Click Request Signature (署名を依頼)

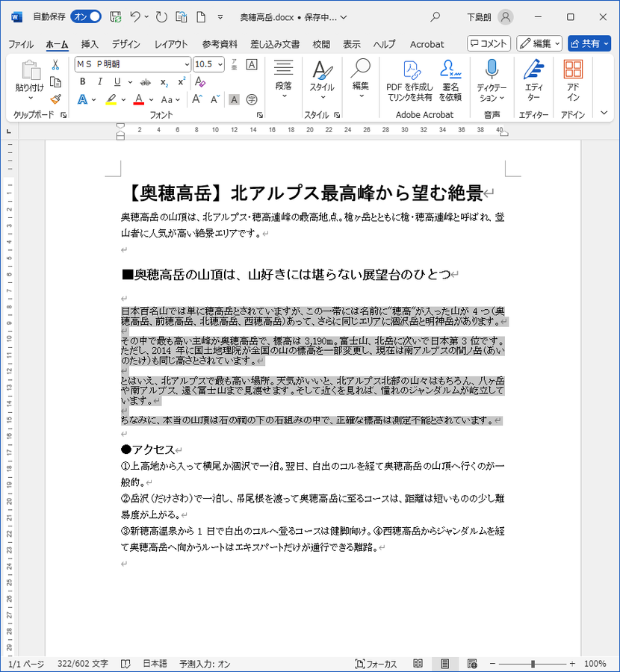(x=450, y=81)
